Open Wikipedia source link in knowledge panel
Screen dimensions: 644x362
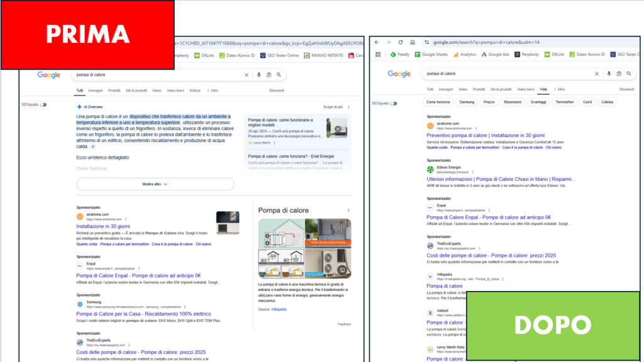click(x=279, y=309)
